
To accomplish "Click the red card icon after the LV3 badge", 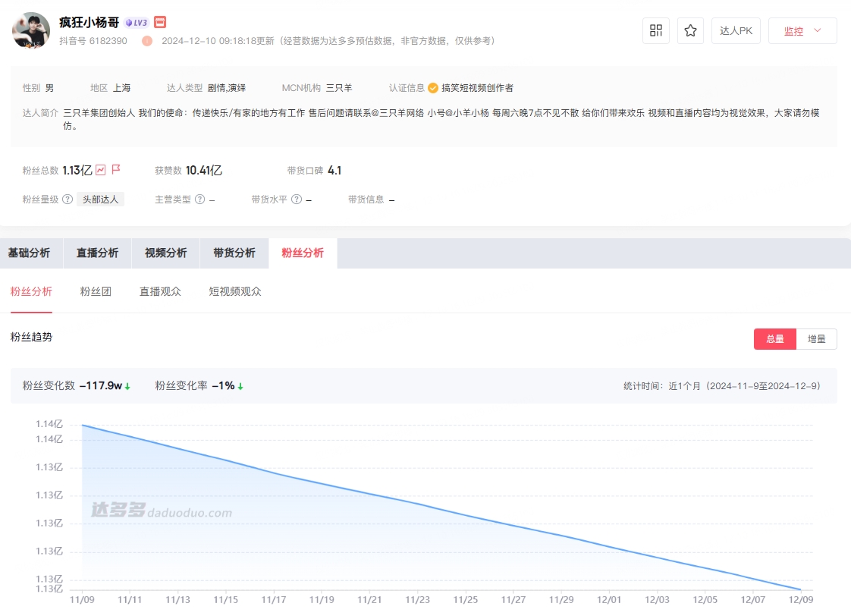I will tap(159, 22).
